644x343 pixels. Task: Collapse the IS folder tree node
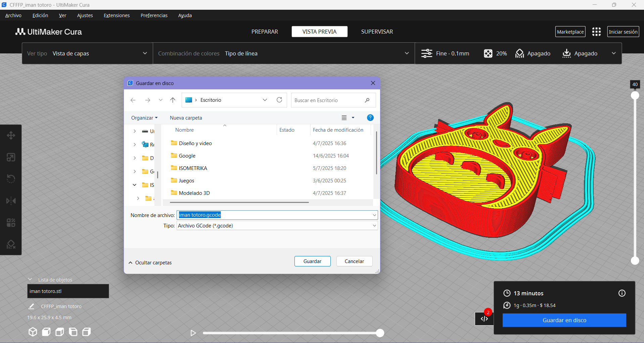click(134, 185)
